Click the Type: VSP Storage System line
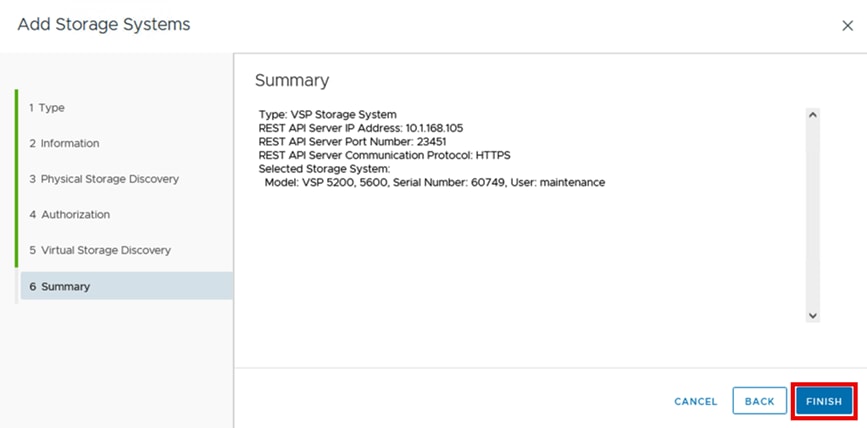The width and height of the screenshot is (867, 428). (x=327, y=115)
